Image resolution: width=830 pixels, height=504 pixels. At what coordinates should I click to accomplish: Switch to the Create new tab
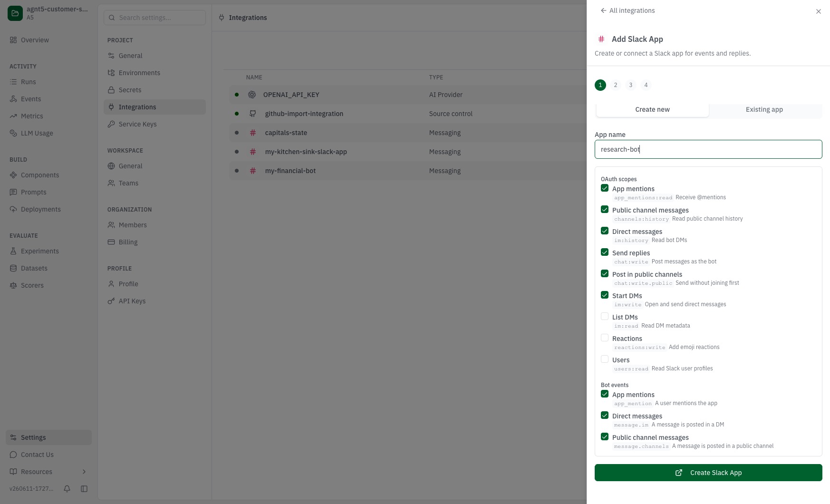(x=652, y=109)
